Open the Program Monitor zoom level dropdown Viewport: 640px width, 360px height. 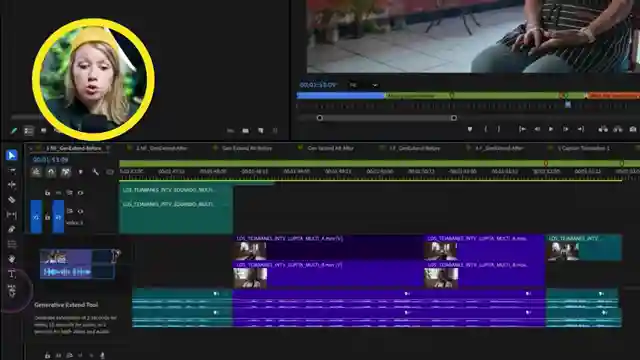tap(363, 85)
